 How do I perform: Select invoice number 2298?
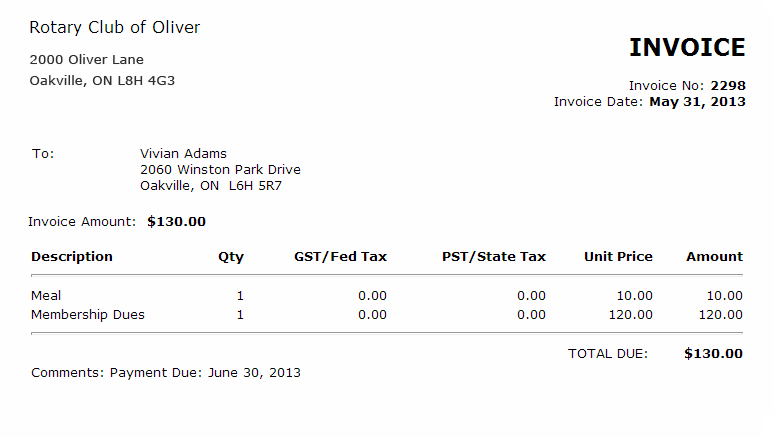pyautogui.click(x=728, y=85)
